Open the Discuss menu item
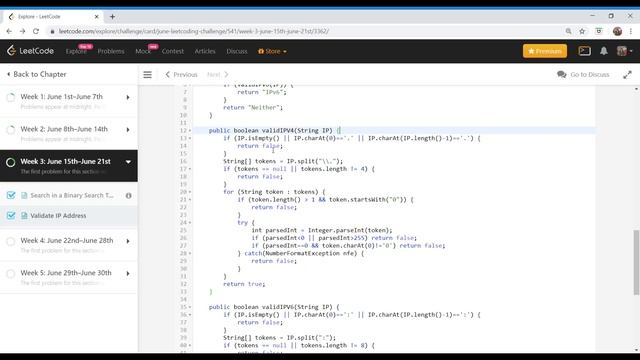The height and width of the screenshot is (360, 640). pos(237,51)
